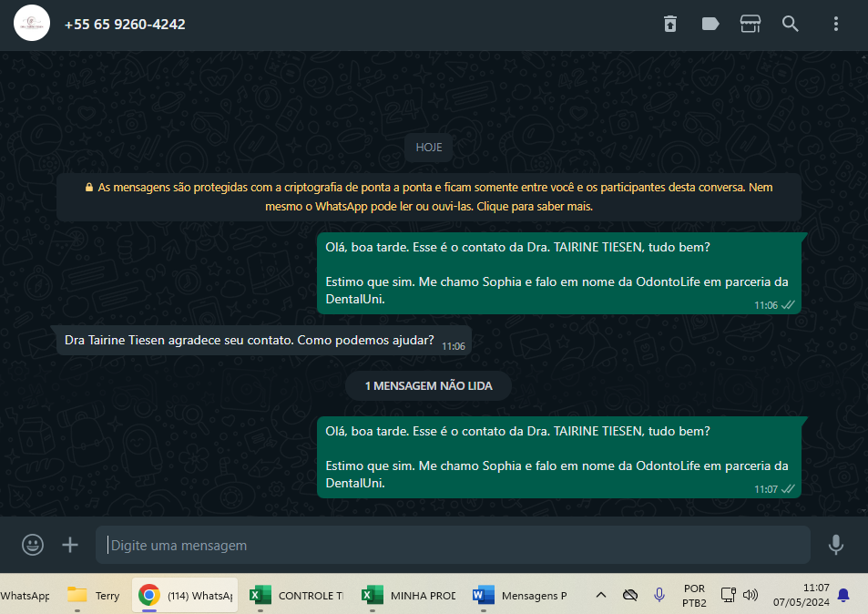Open the contact profile picture
This screenshot has width=868, height=614.
click(x=32, y=24)
